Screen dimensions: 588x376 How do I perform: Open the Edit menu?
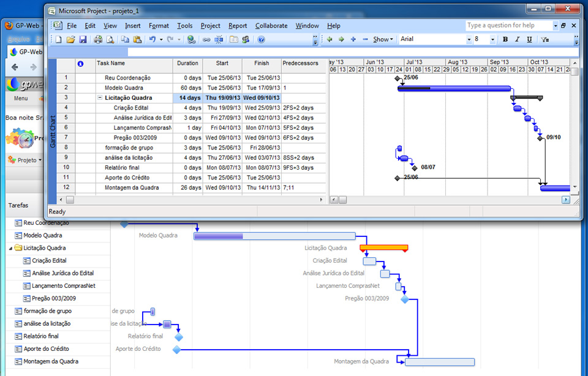[x=90, y=26]
